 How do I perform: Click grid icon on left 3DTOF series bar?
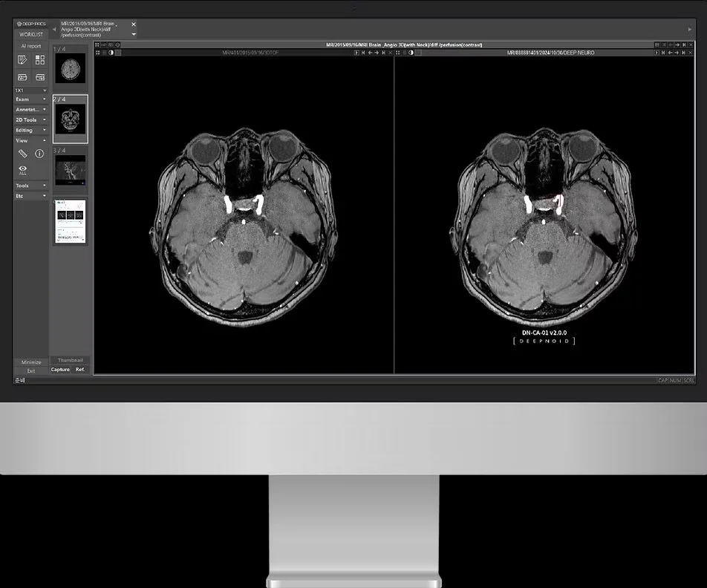[x=97, y=53]
